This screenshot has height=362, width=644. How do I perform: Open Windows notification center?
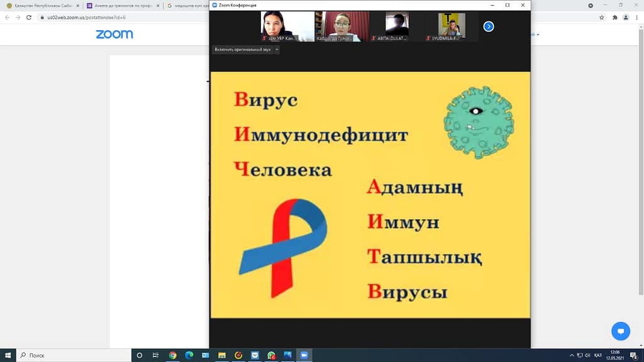[634, 355]
